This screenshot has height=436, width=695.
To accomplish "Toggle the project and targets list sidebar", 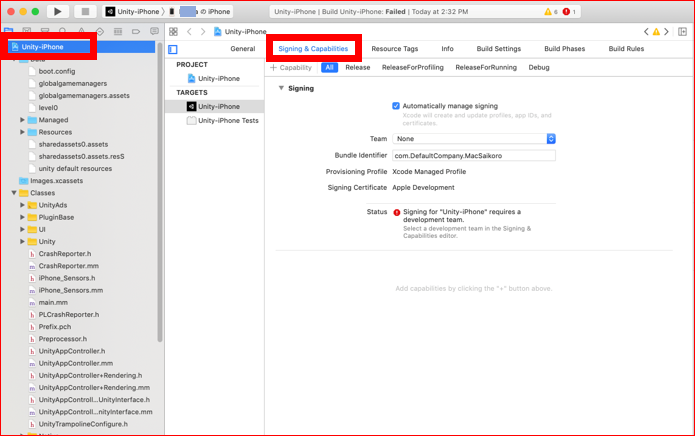I will coord(173,49).
